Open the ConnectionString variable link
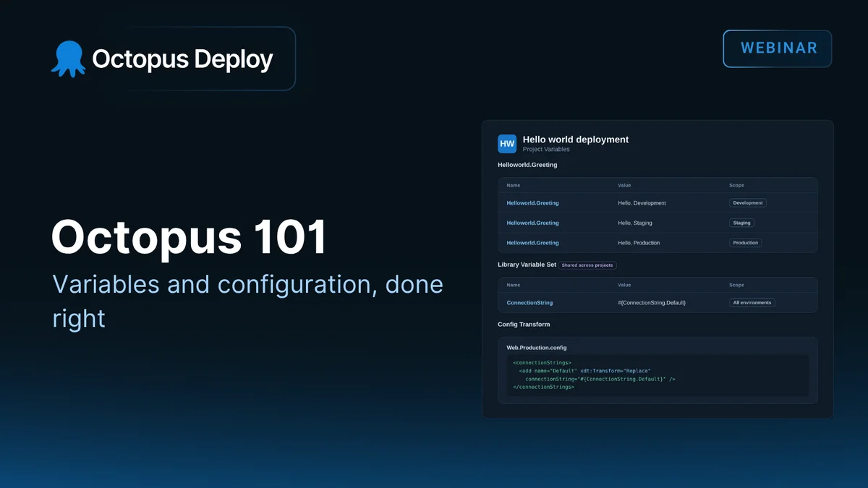 [x=529, y=303]
